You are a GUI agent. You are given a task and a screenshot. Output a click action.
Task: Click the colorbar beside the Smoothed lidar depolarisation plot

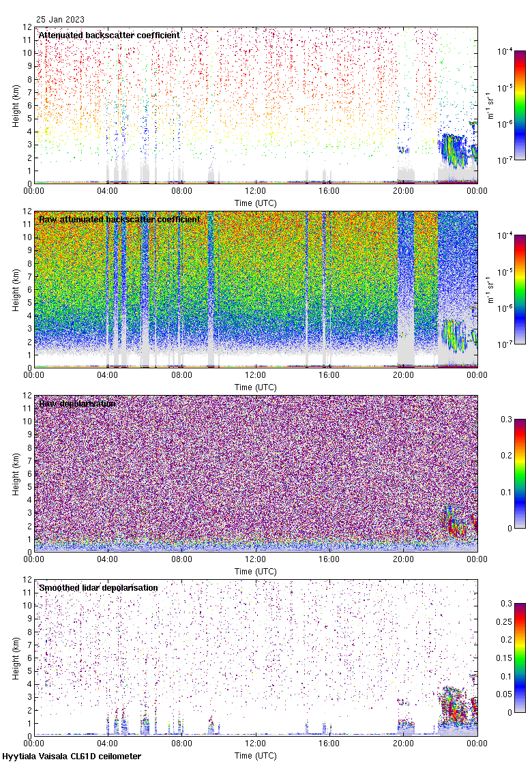click(x=520, y=658)
